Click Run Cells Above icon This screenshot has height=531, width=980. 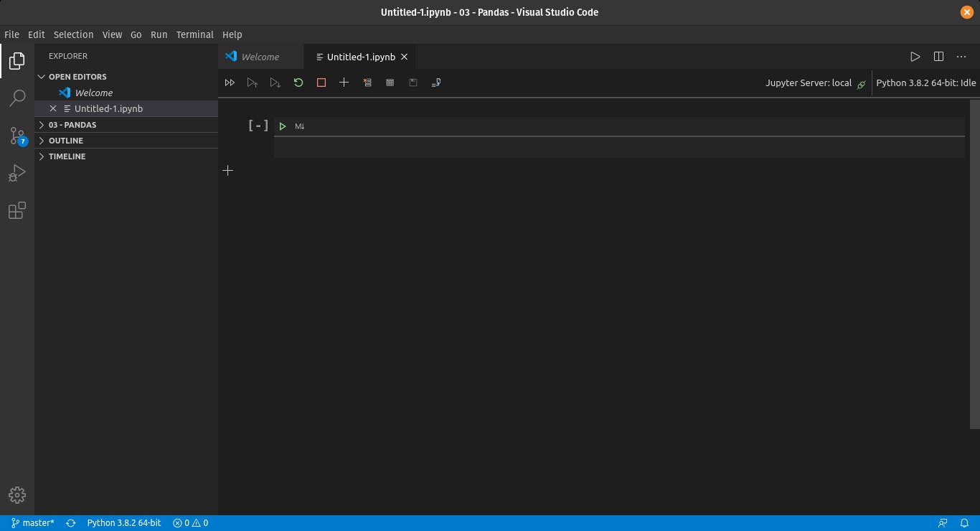253,83
